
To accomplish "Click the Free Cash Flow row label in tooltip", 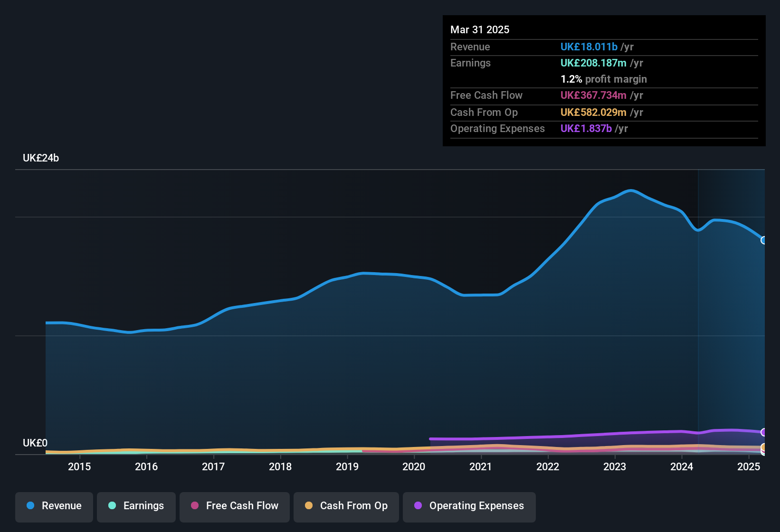I will click(x=486, y=95).
